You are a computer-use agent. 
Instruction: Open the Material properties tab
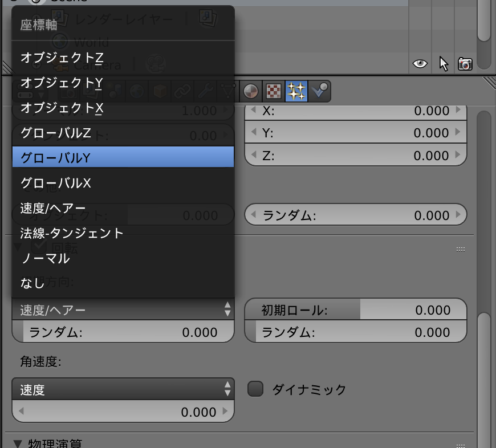[x=251, y=91]
